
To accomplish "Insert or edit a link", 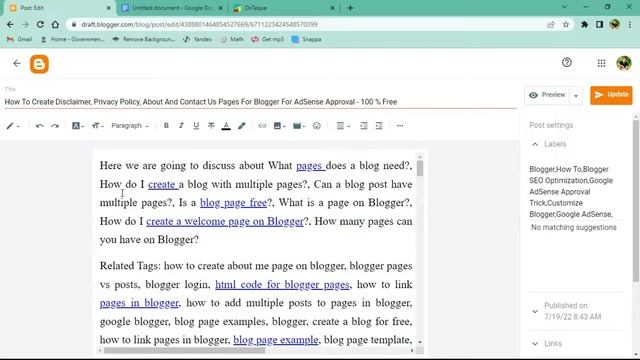I will click(x=262, y=126).
